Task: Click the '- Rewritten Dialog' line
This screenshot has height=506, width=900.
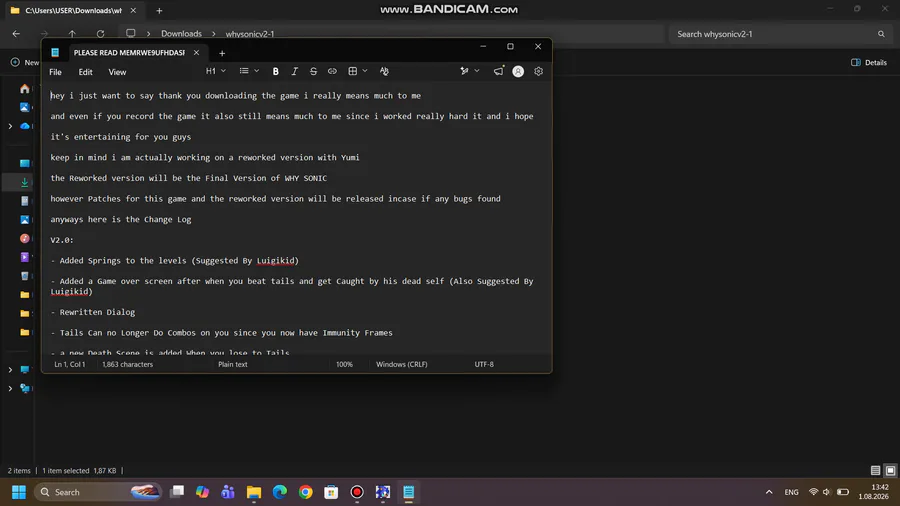Action: (93, 312)
